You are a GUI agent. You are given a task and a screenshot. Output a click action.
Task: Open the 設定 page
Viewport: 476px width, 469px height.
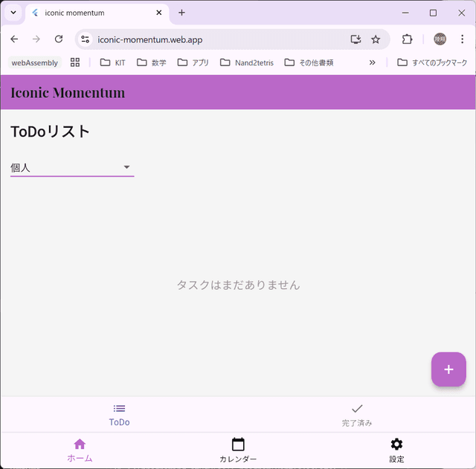point(396,450)
